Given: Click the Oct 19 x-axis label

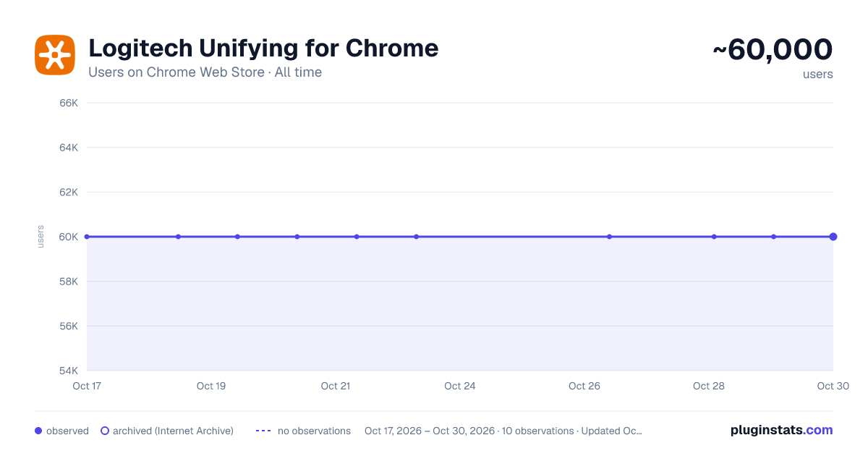Looking at the screenshot, I should 211,386.
